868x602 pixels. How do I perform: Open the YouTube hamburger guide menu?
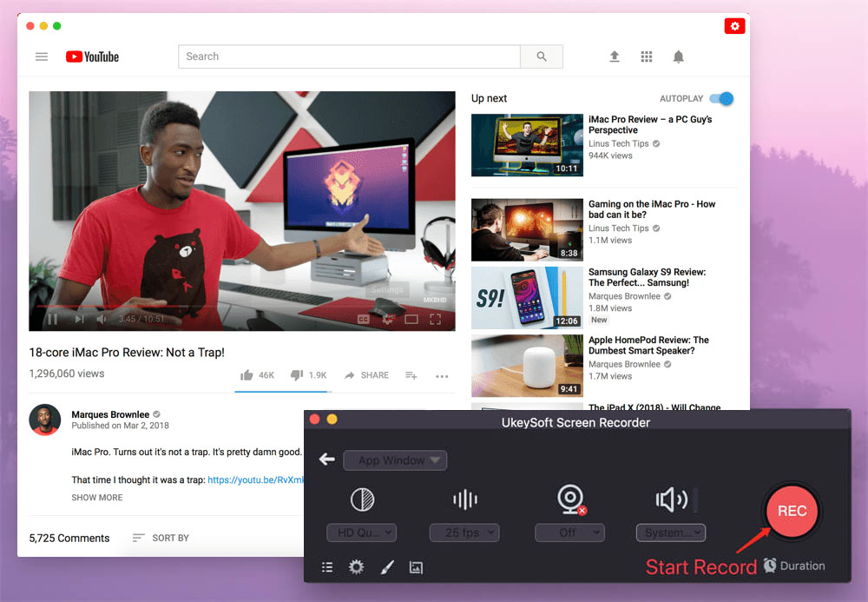coord(42,56)
